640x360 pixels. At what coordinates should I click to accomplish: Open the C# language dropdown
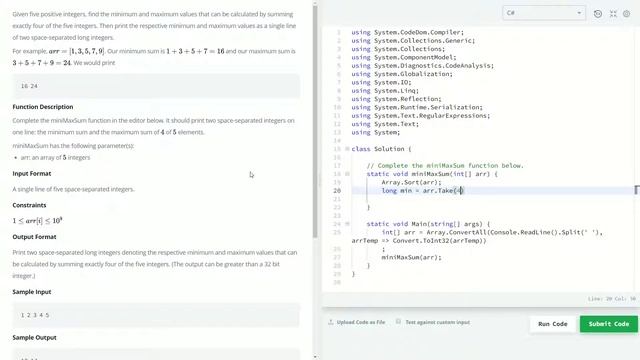[x=544, y=13]
